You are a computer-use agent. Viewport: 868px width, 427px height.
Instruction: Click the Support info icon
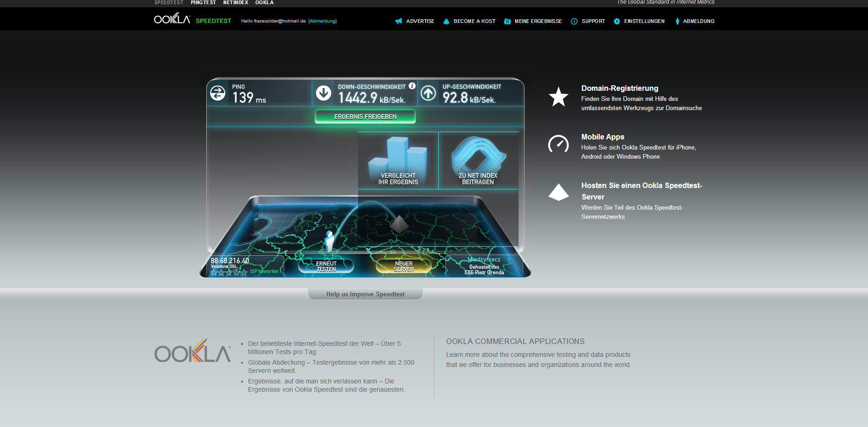point(574,21)
